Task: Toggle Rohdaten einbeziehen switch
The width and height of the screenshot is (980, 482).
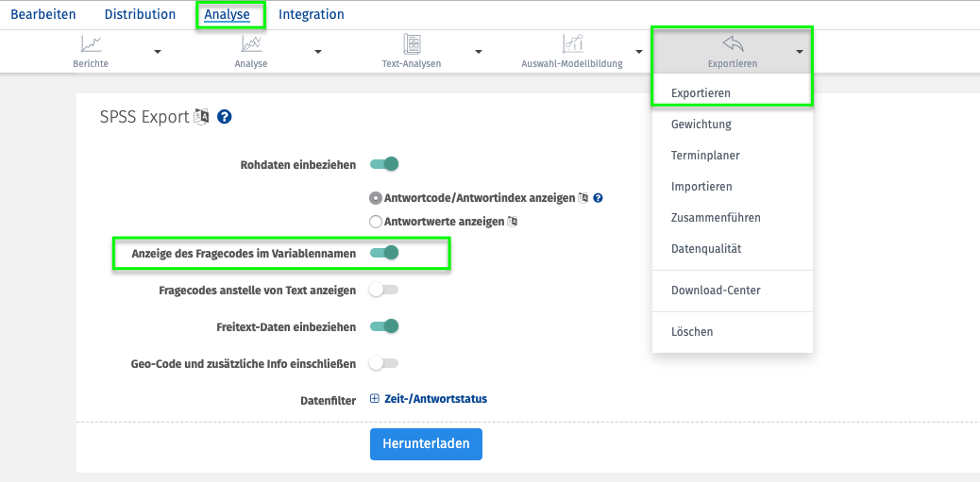Action: click(383, 165)
